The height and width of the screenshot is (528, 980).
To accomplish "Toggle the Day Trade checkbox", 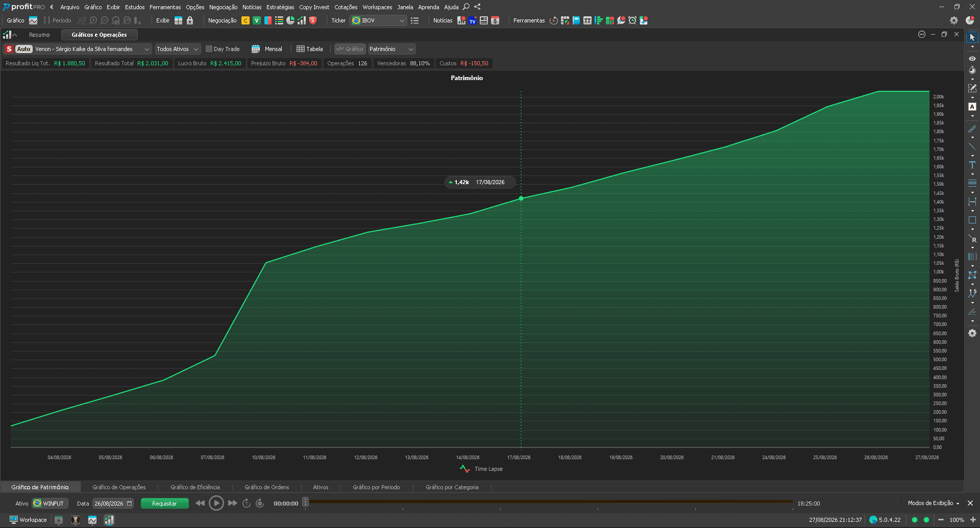I will 209,49.
